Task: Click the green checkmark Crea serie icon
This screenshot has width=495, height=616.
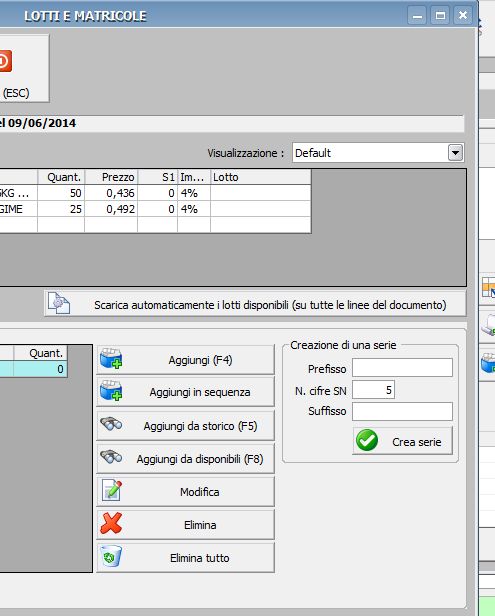Action: click(x=367, y=440)
